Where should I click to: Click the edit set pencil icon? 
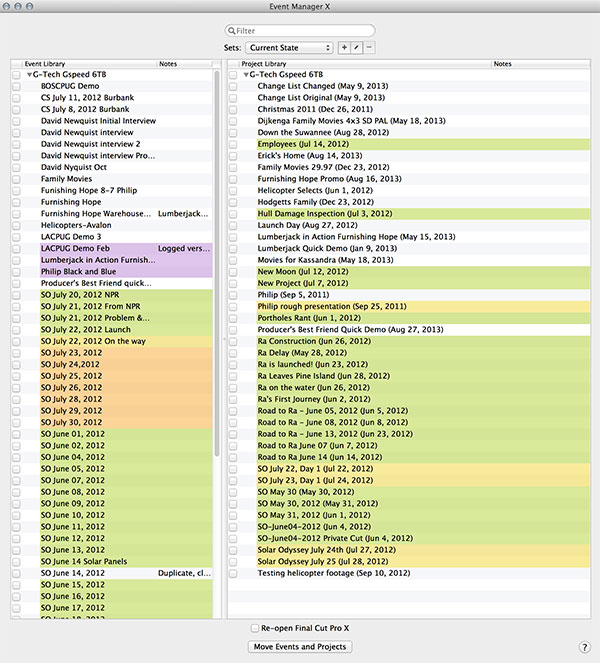356,48
